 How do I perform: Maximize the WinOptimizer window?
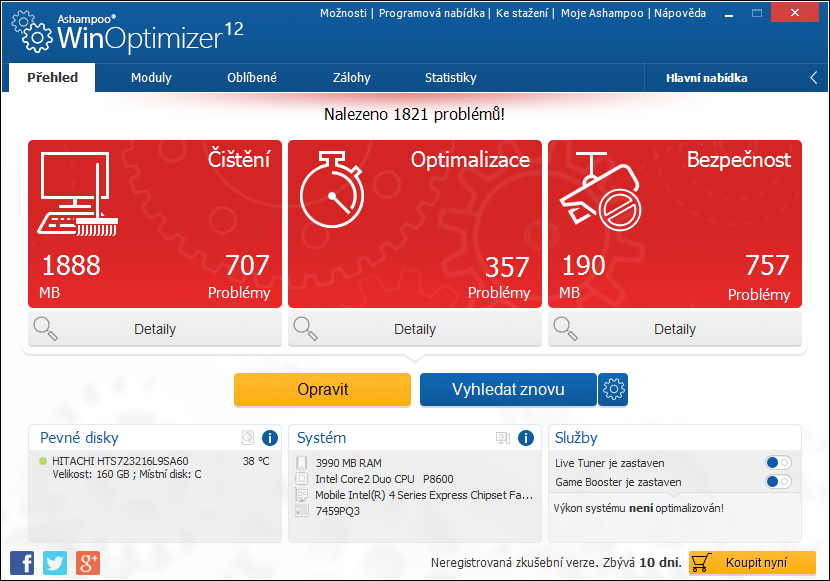click(757, 13)
